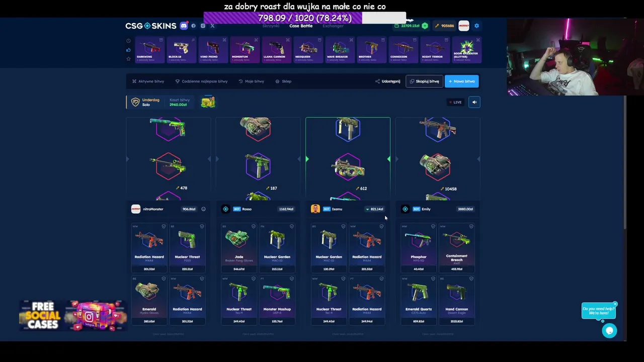Click the green radioactive case icon
The image size is (644, 362).
pyautogui.click(x=208, y=102)
